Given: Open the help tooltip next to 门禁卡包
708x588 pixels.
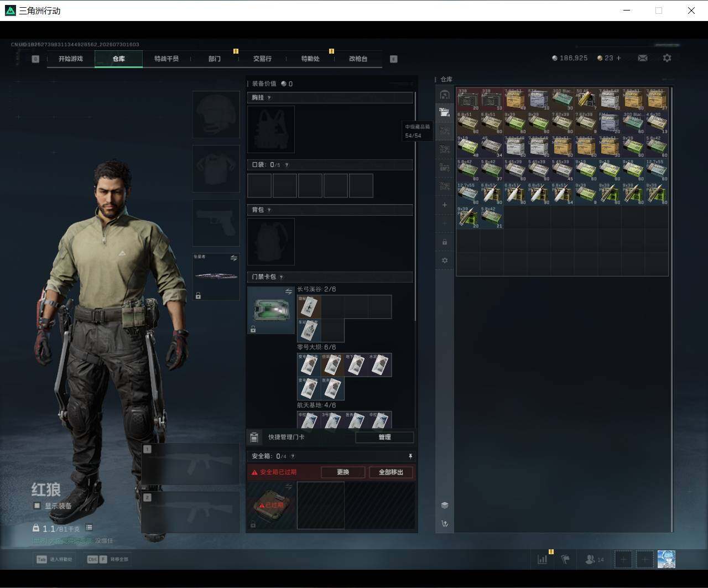Looking at the screenshot, I should [x=281, y=277].
